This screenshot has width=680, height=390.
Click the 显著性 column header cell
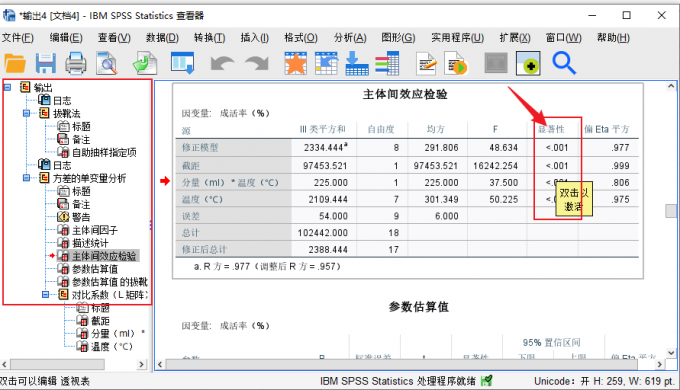pos(552,129)
